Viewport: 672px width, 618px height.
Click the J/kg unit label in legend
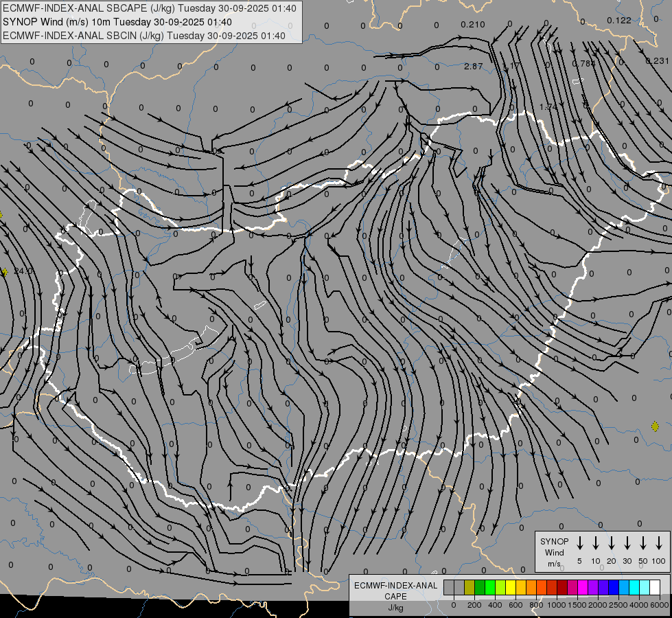395,608
